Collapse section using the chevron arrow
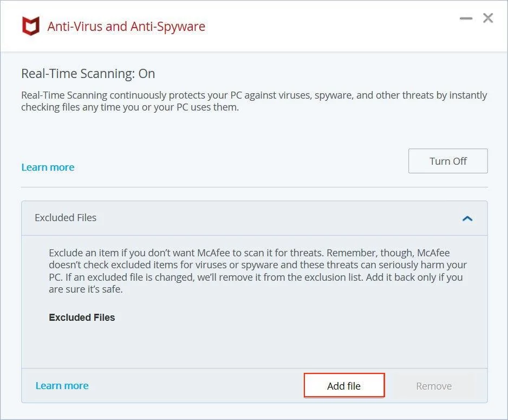This screenshot has width=508, height=420. point(467,218)
